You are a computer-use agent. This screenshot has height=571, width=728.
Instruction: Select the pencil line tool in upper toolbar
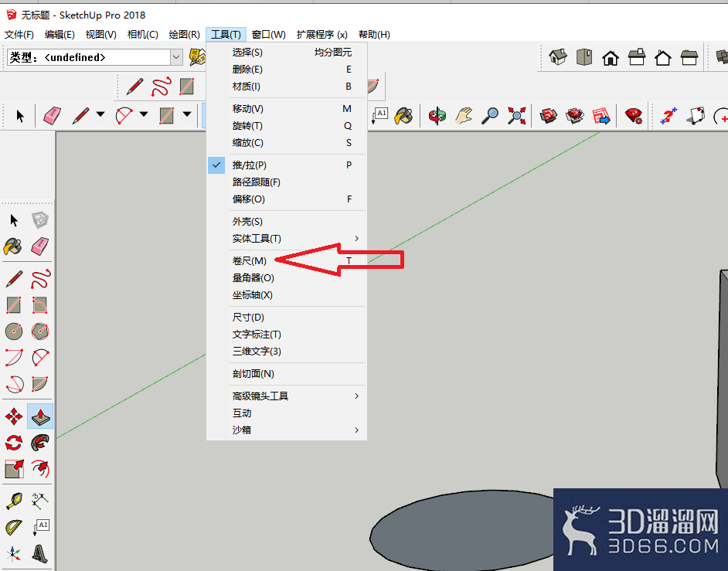click(x=134, y=87)
